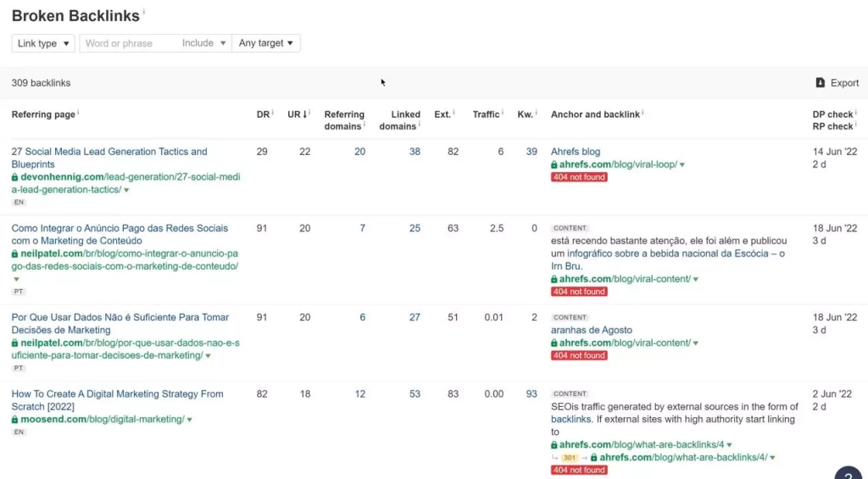This screenshot has width=868, height=479.
Task: Open moosend.com/blog/digital-marketing/ URL
Action: (103, 419)
